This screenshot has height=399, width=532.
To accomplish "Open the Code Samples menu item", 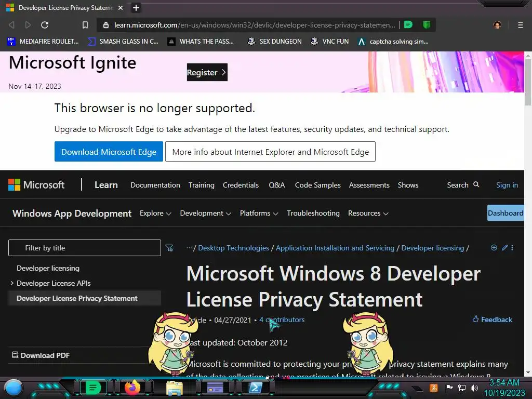I will 317,185.
